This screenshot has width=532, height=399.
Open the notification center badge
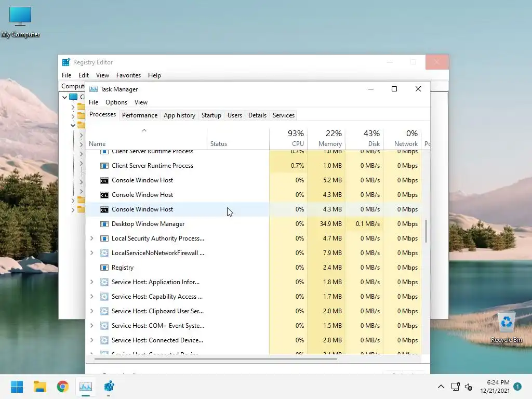click(x=517, y=387)
